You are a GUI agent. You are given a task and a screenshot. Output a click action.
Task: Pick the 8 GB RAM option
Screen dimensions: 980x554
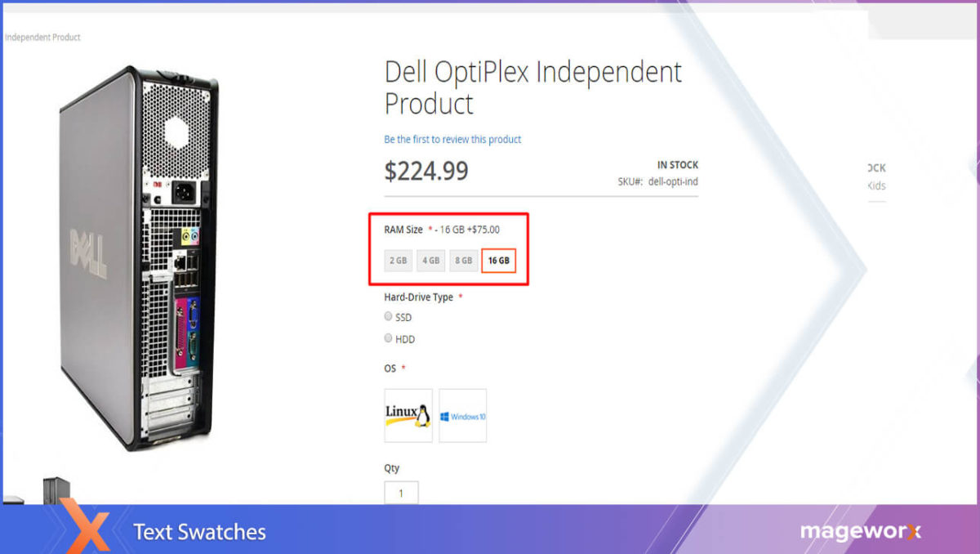pyautogui.click(x=463, y=261)
